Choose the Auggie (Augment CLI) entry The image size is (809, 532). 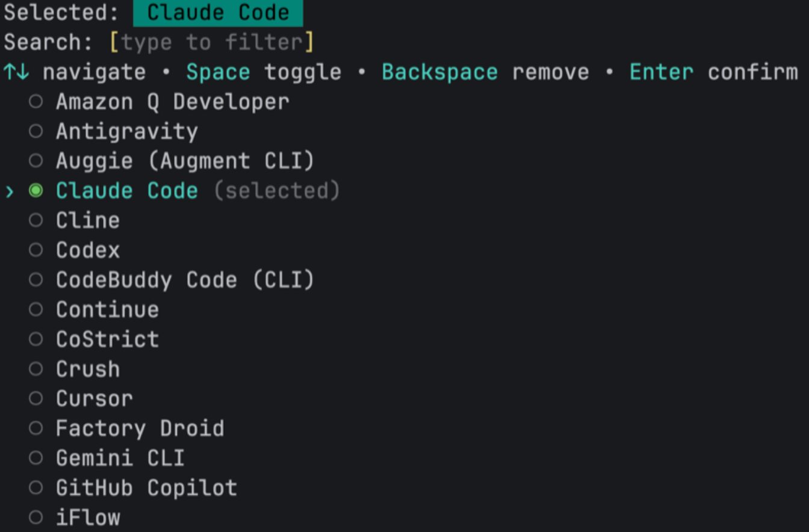click(x=184, y=161)
